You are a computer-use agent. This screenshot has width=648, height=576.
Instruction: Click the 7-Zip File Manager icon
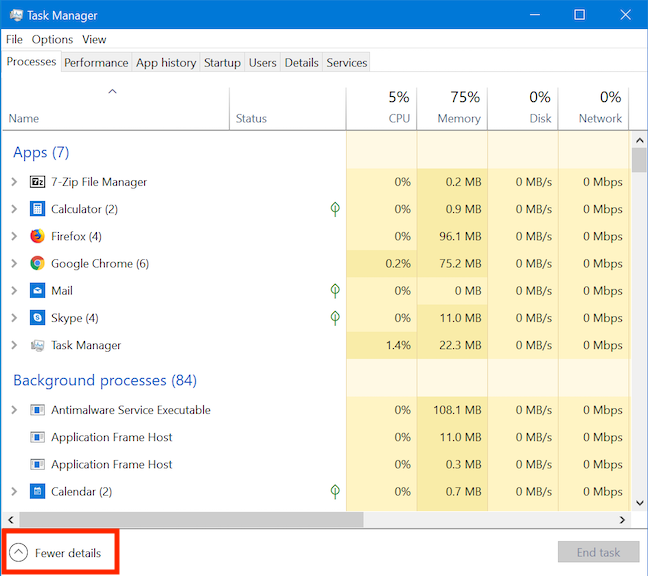(37, 182)
